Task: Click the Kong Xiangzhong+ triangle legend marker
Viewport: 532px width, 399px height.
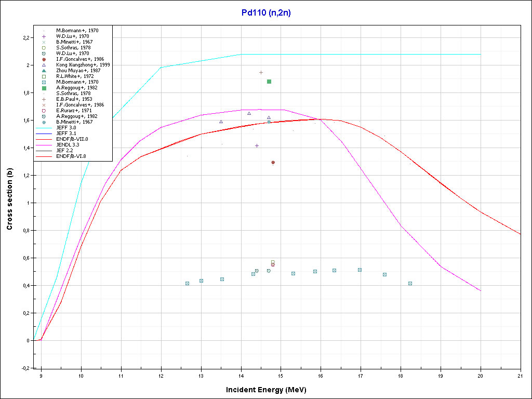Action: (x=44, y=65)
